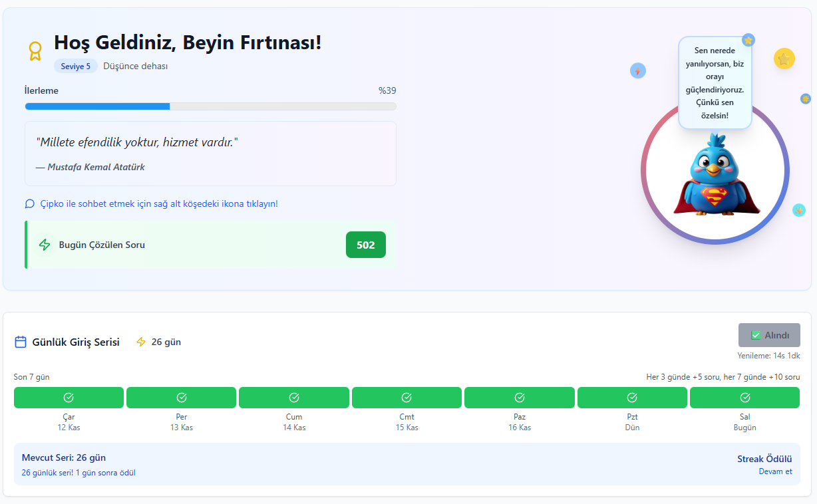Click the Devam et link

[x=776, y=471]
